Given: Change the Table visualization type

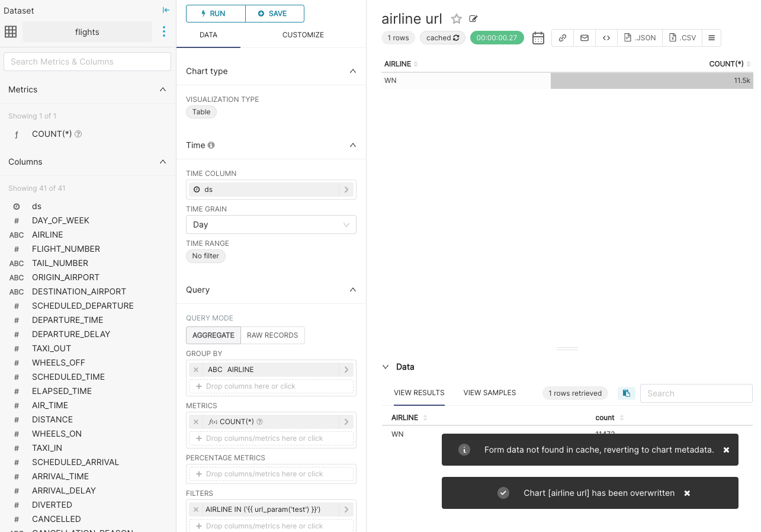Looking at the screenshot, I should [x=201, y=112].
